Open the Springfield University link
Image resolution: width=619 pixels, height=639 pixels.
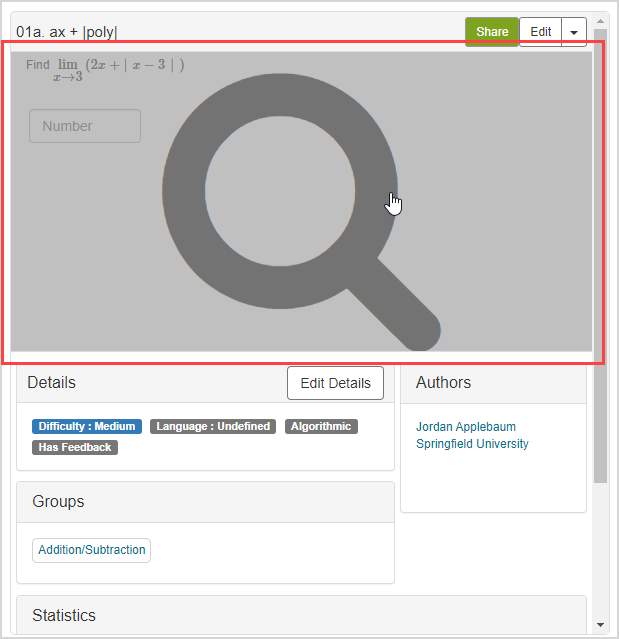472,444
